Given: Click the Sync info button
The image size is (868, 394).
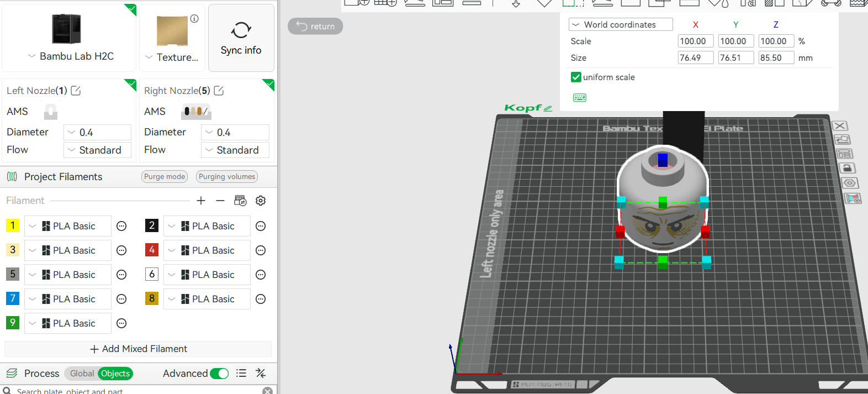Looking at the screenshot, I should pyautogui.click(x=241, y=38).
